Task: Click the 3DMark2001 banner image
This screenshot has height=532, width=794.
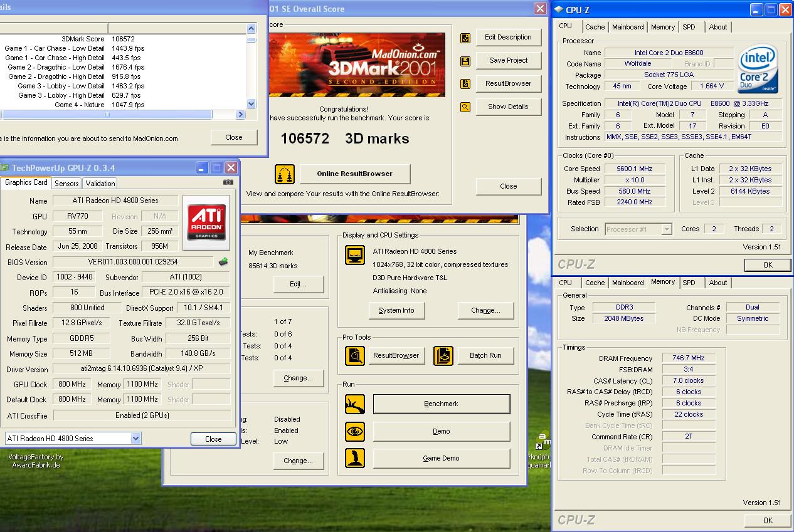Action: click(357, 65)
